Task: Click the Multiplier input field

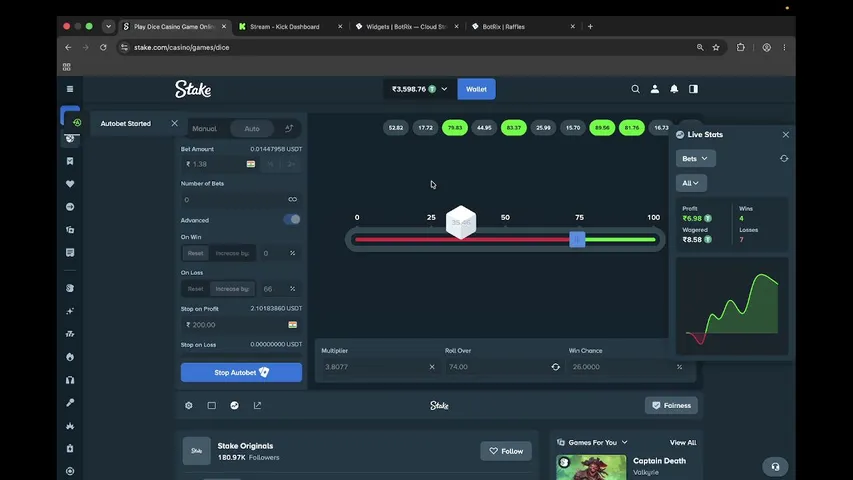Action: (x=379, y=367)
